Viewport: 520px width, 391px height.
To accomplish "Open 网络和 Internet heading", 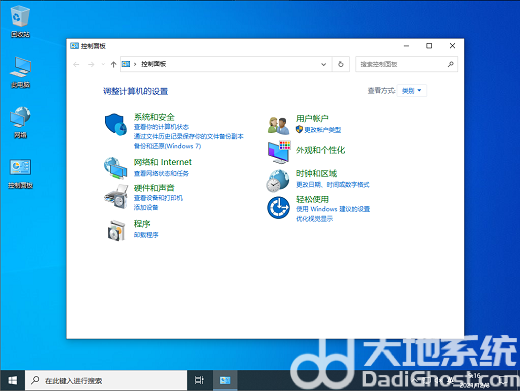I will coord(163,162).
